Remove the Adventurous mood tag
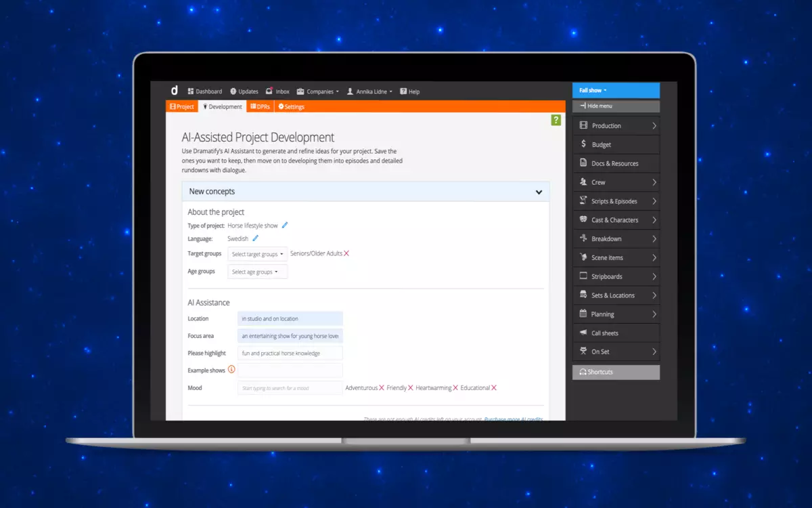This screenshot has height=508, width=812. (382, 388)
